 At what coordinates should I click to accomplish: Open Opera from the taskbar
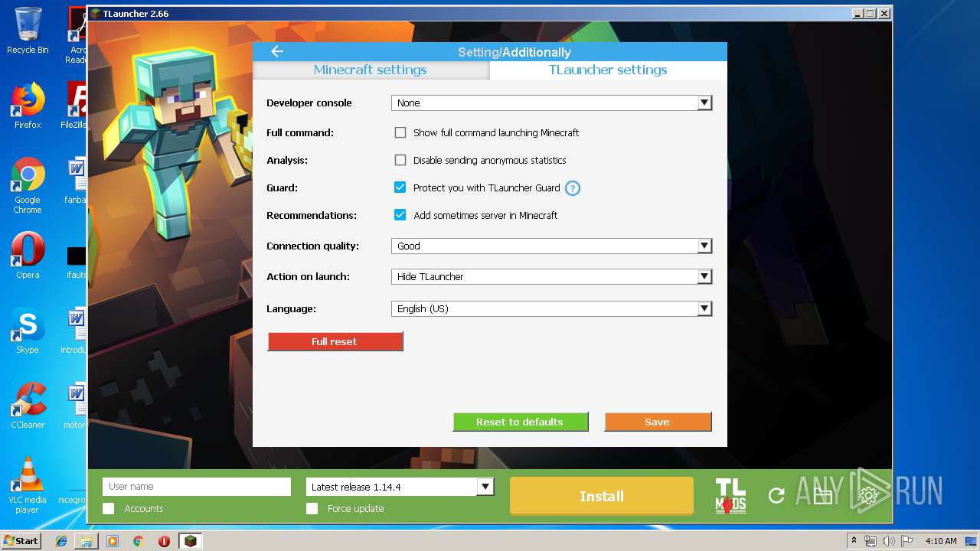164,541
